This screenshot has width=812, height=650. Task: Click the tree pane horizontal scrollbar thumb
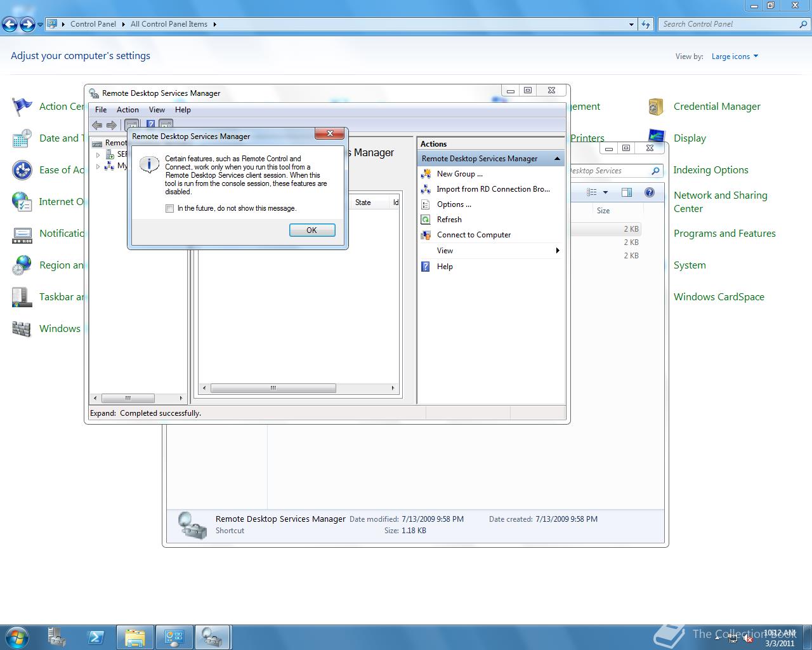tap(128, 398)
